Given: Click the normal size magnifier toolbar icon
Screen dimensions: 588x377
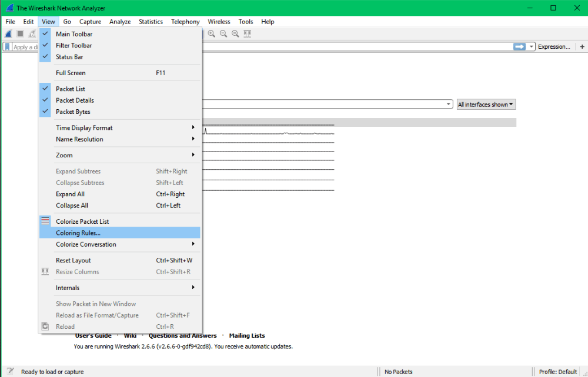Looking at the screenshot, I should click(x=236, y=33).
